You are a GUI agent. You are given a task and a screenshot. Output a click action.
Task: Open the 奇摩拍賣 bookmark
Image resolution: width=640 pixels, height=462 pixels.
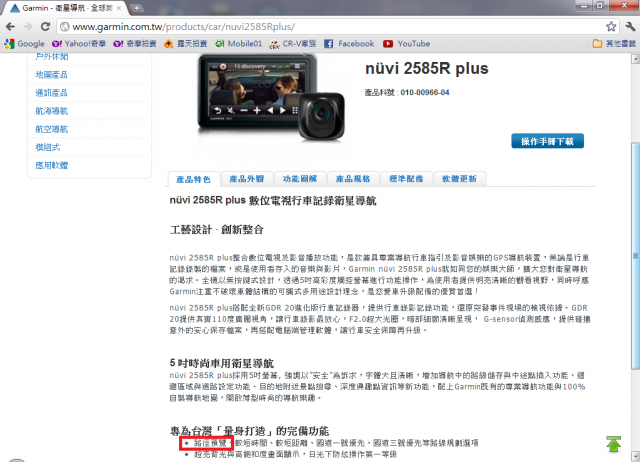coord(135,44)
